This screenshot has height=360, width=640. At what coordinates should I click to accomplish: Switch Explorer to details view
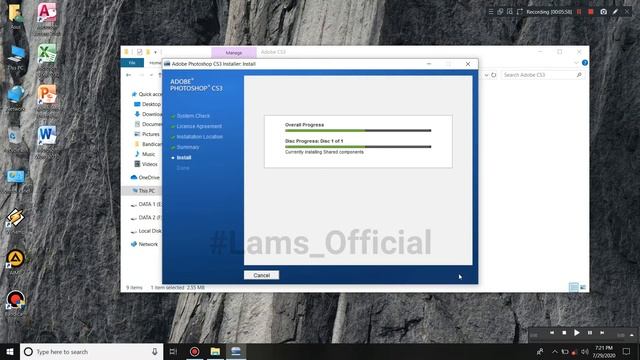click(x=573, y=287)
